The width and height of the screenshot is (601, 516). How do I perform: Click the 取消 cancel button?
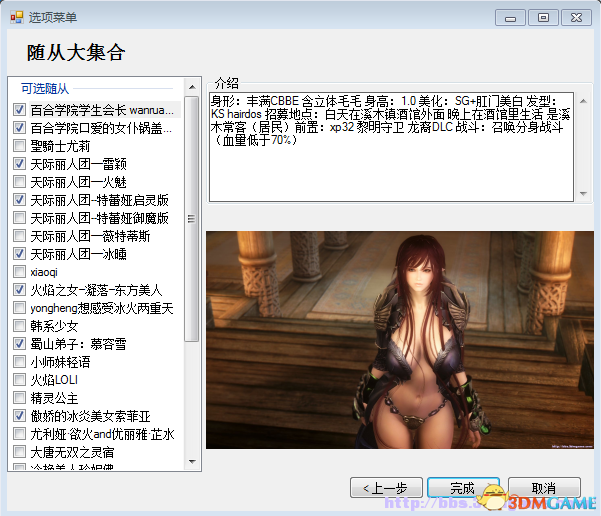pyautogui.click(x=544, y=488)
